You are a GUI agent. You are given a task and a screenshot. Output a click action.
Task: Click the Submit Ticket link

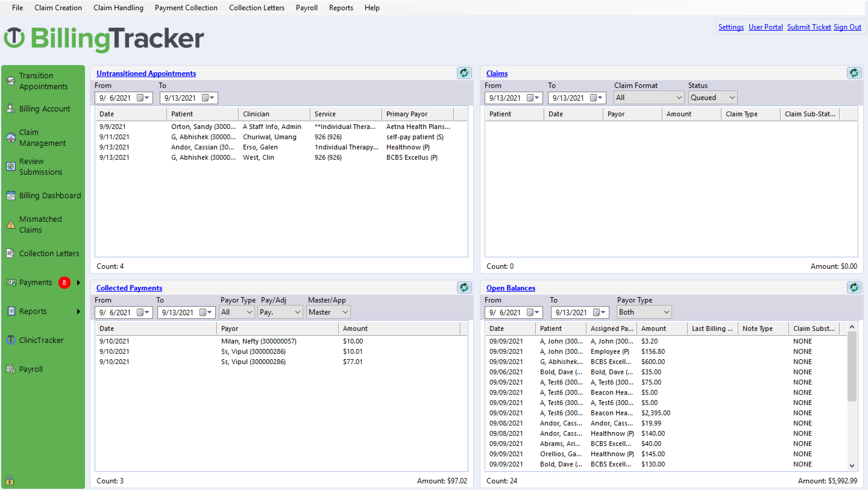pyautogui.click(x=809, y=27)
